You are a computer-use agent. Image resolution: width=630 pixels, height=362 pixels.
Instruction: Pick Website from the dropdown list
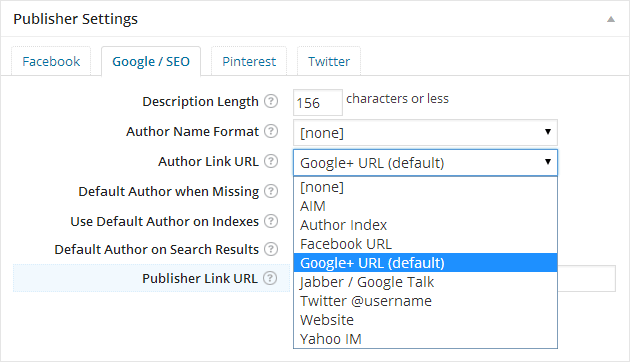pyautogui.click(x=425, y=320)
